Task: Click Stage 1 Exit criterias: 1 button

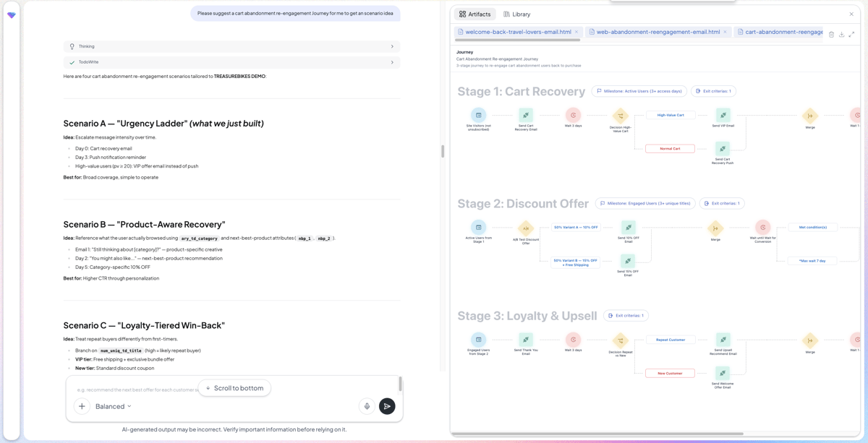Action: (713, 91)
